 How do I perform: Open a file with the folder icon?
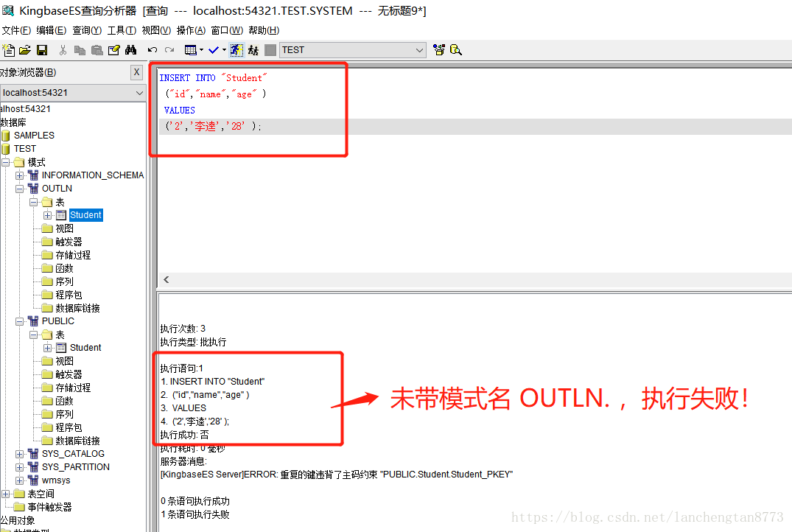point(25,50)
